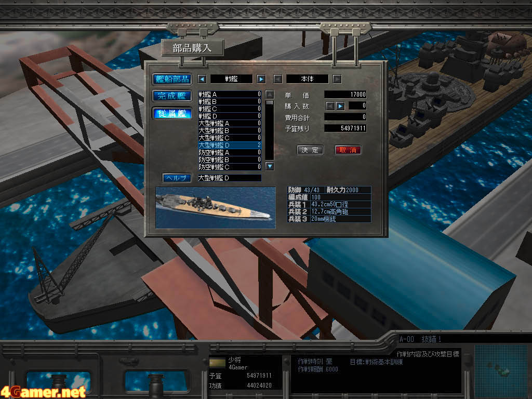Select 防空戦艦 A in the list
The width and height of the screenshot is (532, 399).
point(230,152)
